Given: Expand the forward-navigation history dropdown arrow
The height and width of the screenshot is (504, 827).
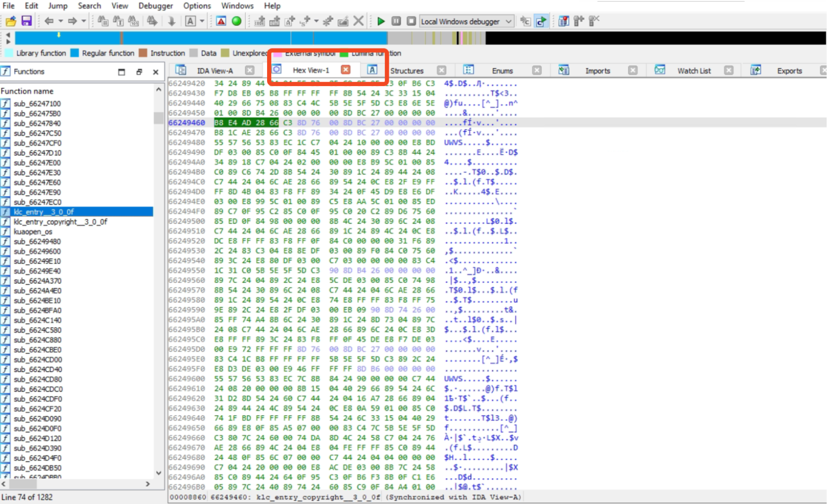Looking at the screenshot, I should click(83, 22).
